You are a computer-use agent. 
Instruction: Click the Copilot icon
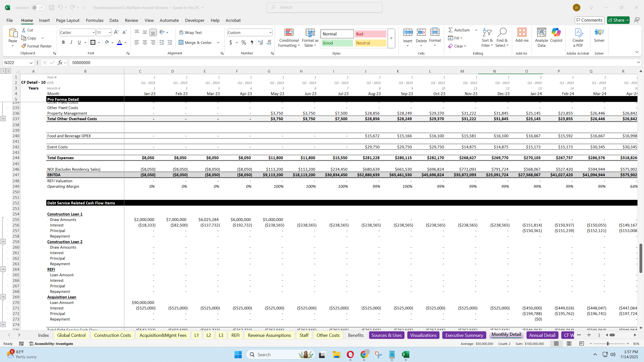pyautogui.click(x=556, y=35)
